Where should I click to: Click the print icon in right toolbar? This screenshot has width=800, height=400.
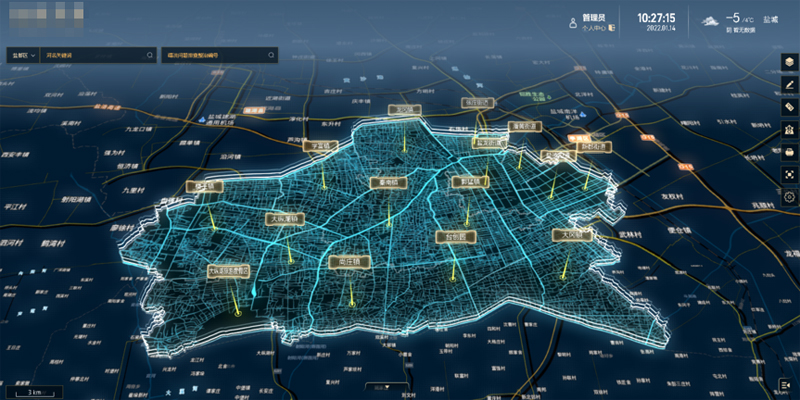(788, 152)
